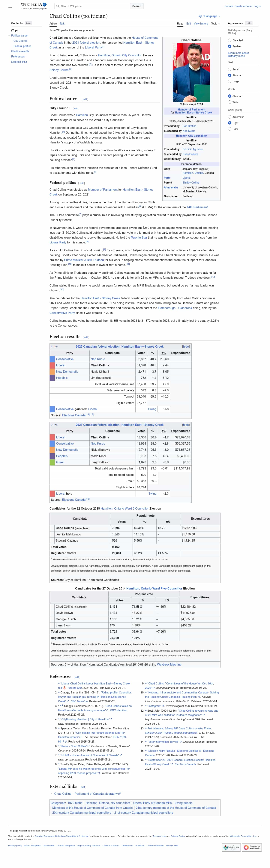Open the Edit tab
This screenshot has width=270, height=868.
click(x=189, y=24)
